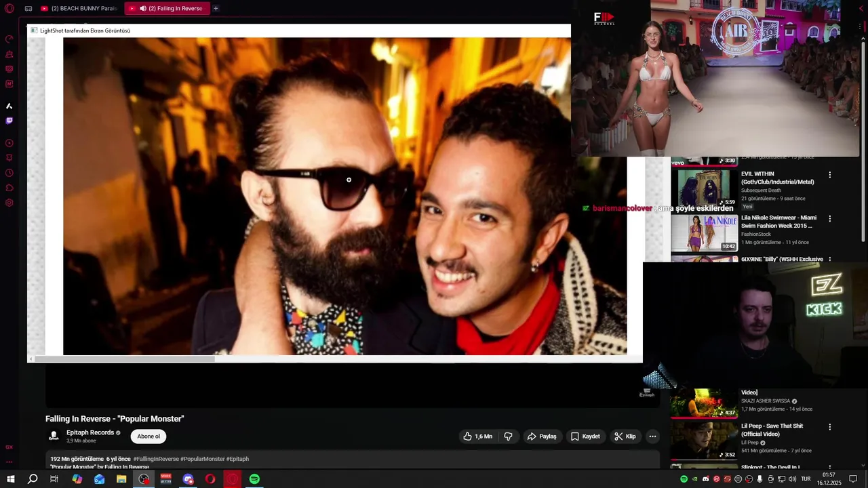Open Discord from the taskbar

189,479
